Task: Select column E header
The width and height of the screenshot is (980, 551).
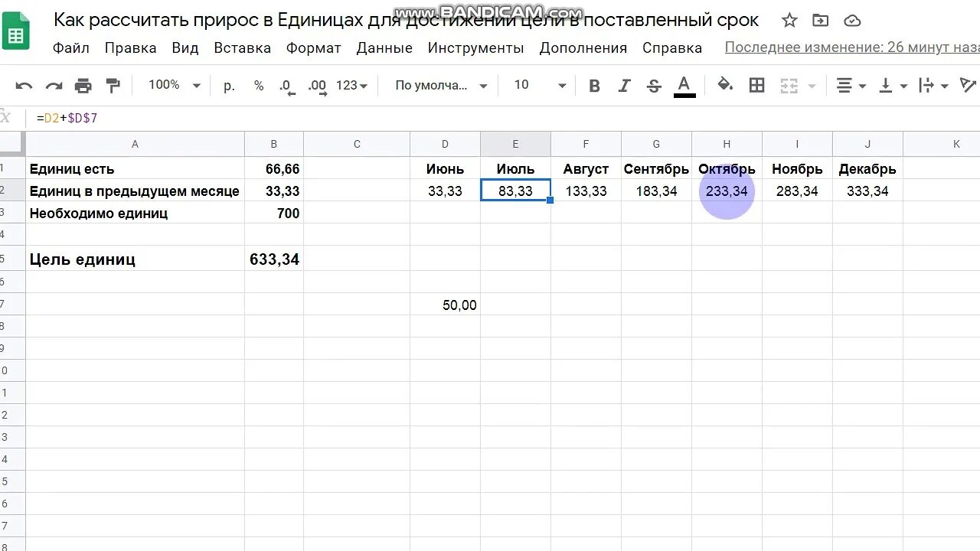Action: click(515, 144)
